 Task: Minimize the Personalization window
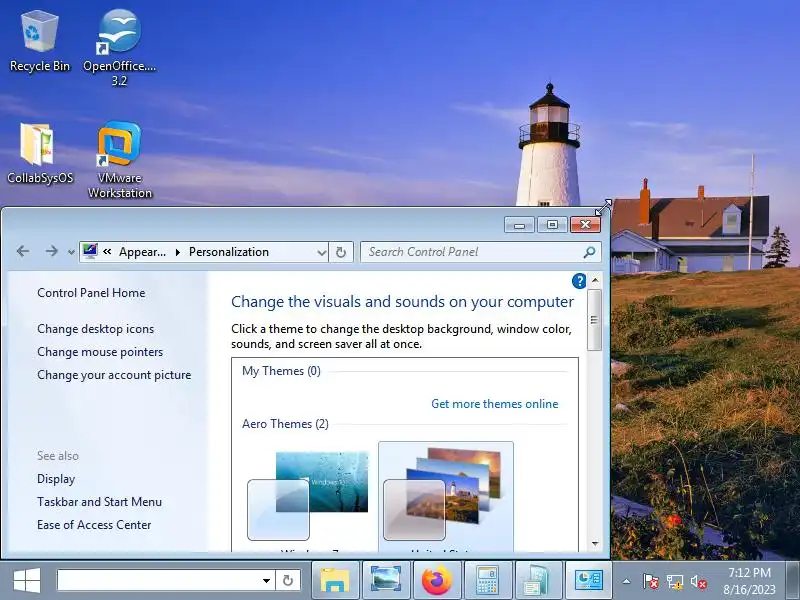[519, 225]
